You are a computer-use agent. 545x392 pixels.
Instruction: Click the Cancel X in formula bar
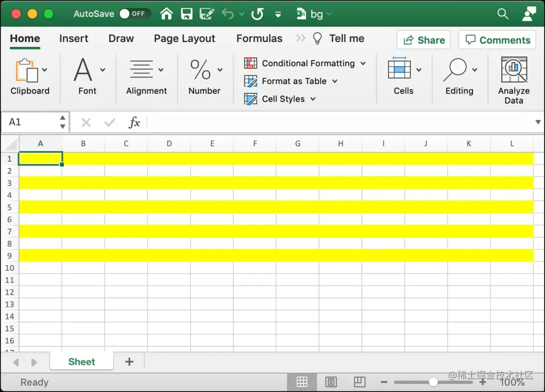click(x=86, y=122)
